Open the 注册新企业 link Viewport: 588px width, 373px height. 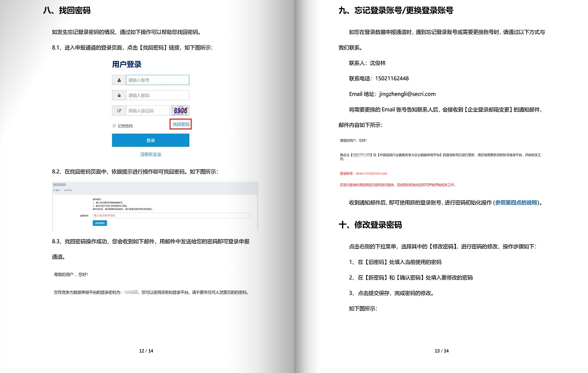coord(151,154)
